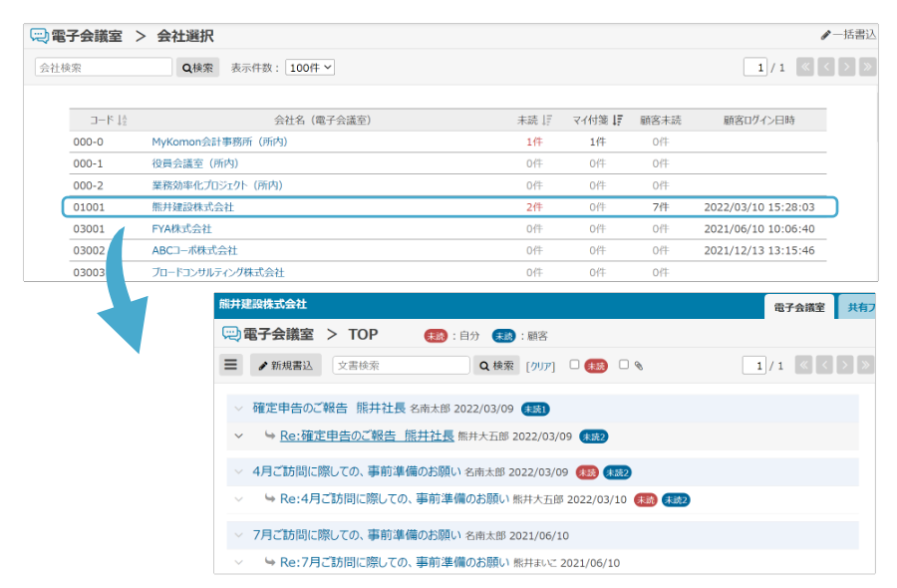897x588 pixels.
Task: Enable the attachment paperclip filter checkbox
Action: coord(624,365)
